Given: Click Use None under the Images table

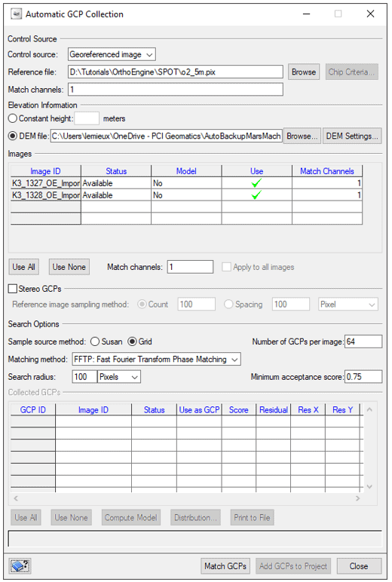Looking at the screenshot, I should [69, 267].
